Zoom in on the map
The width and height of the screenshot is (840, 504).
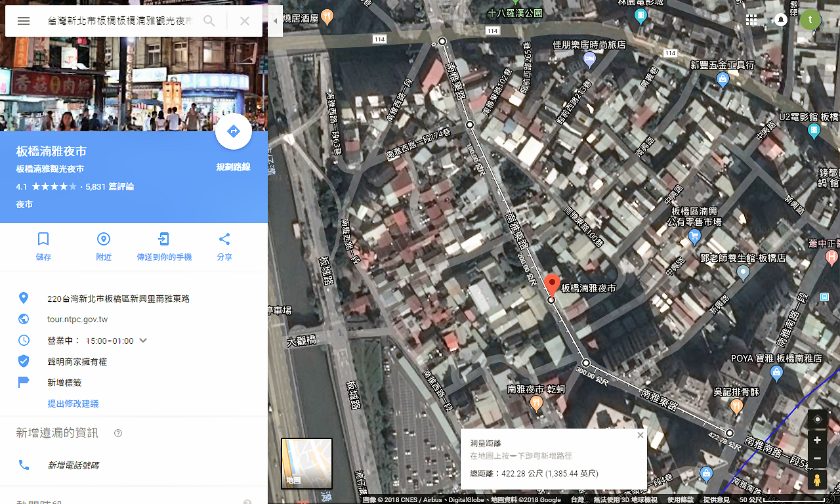click(817, 440)
